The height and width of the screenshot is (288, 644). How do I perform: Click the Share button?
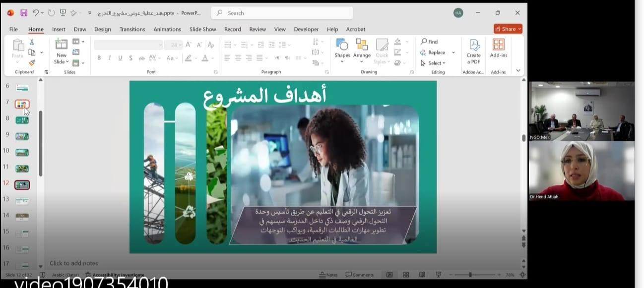pos(508,29)
